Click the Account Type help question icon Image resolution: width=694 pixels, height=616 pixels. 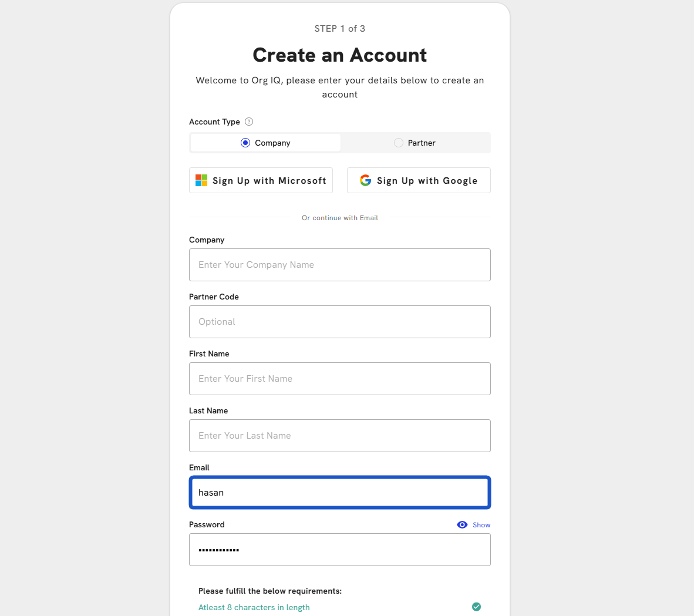coord(249,122)
